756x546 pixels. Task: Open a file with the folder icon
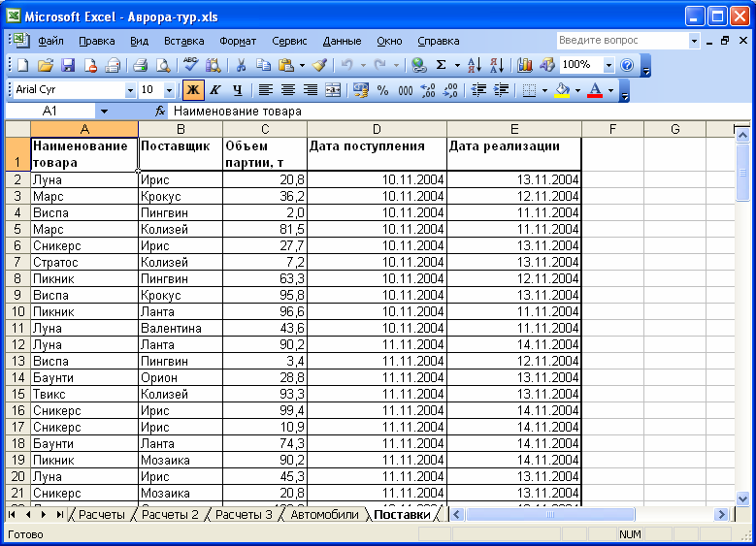[x=46, y=65]
